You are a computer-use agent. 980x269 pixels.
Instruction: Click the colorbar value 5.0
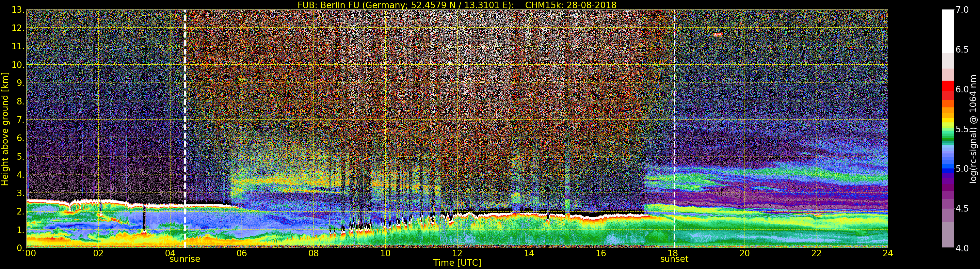962,168
